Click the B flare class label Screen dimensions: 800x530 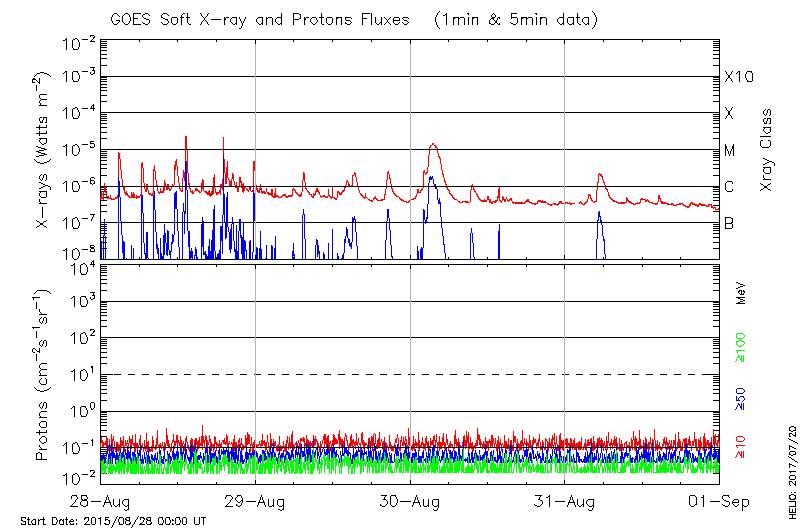coord(729,223)
